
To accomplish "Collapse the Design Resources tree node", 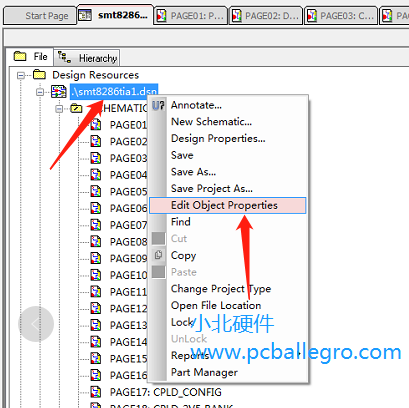I will [x=21, y=75].
